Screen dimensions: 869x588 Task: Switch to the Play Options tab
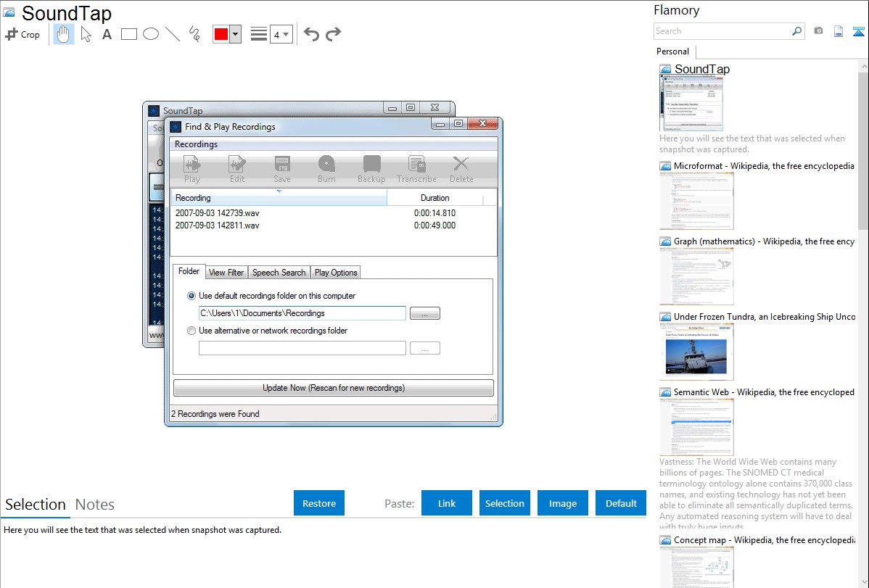pyautogui.click(x=336, y=273)
